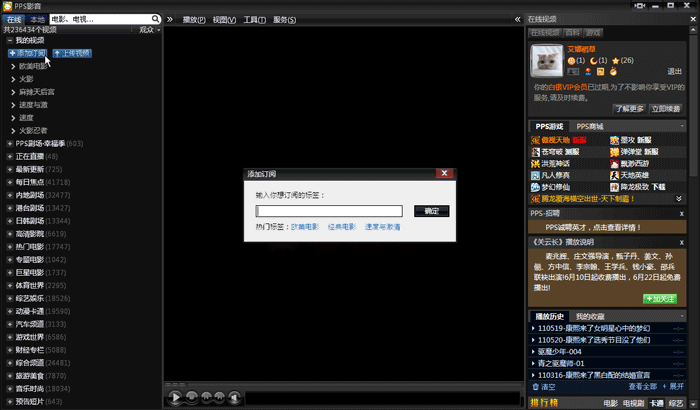
Task: Open the 工具(T) menu
Action: pyautogui.click(x=254, y=20)
